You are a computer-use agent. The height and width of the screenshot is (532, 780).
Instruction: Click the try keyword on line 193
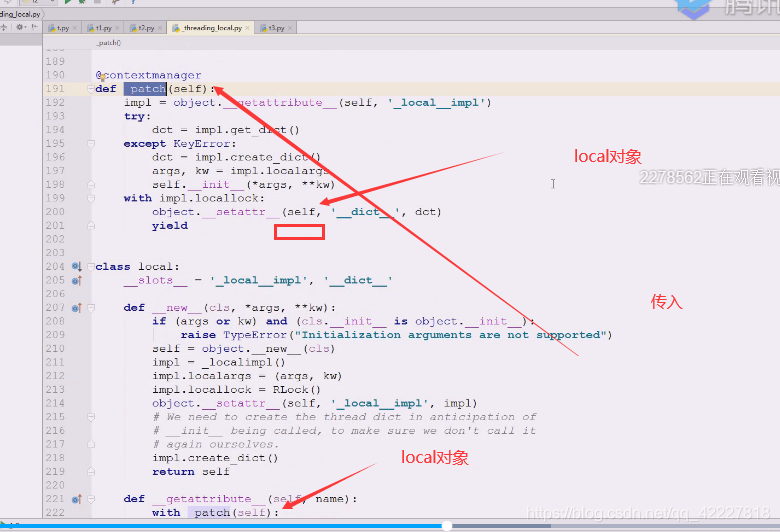134,116
